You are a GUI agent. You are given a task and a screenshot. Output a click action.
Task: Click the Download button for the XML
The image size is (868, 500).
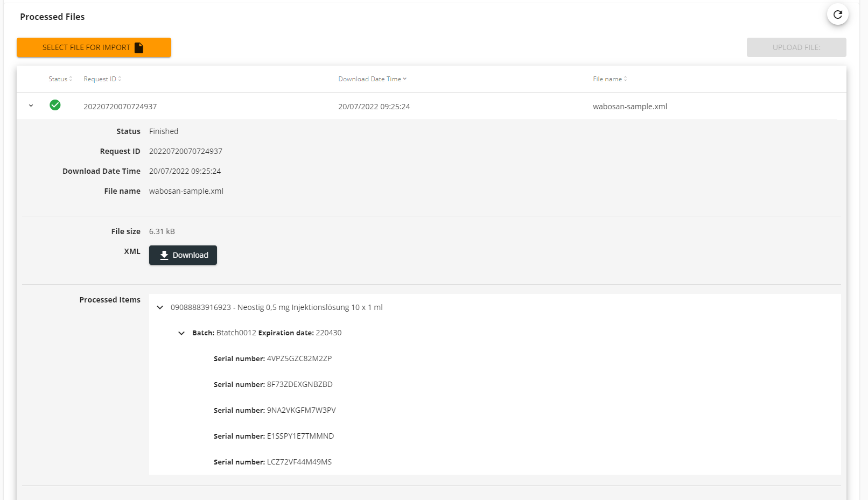pyautogui.click(x=183, y=255)
